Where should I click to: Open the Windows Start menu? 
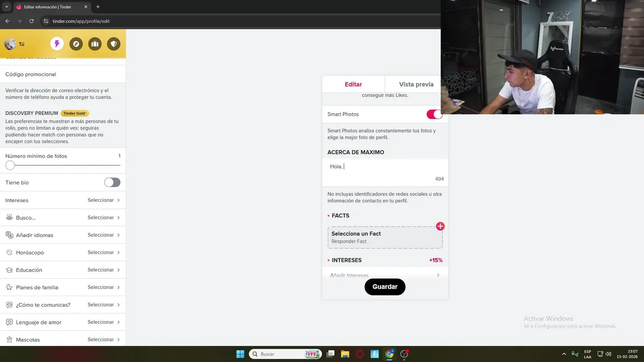(x=240, y=354)
